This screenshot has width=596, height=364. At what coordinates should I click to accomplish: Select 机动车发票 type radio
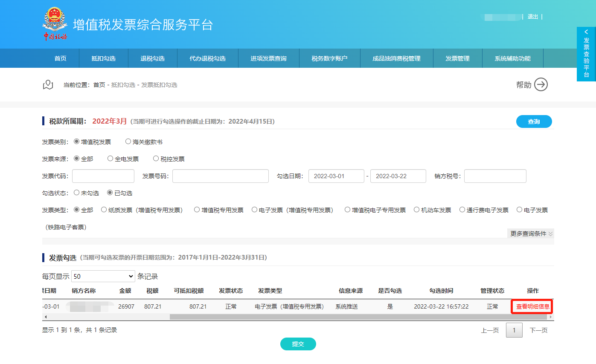417,210
